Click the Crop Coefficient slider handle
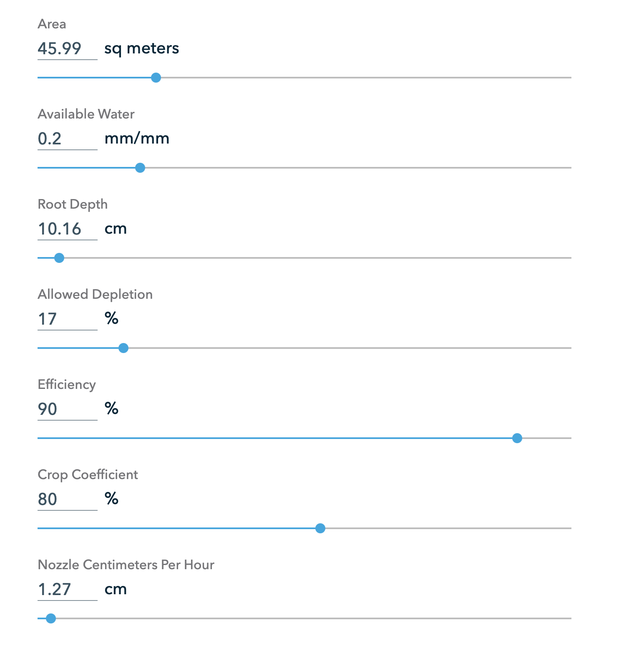The width and height of the screenshot is (644, 656). point(320,528)
